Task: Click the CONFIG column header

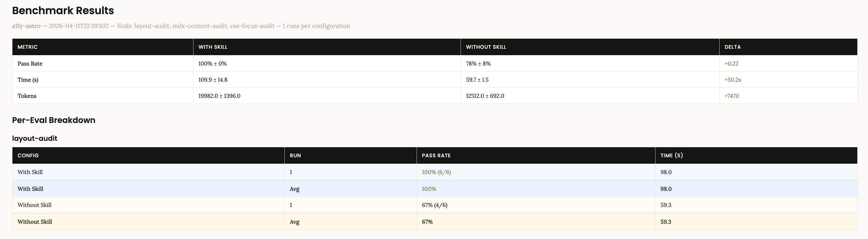Action: click(x=148, y=155)
